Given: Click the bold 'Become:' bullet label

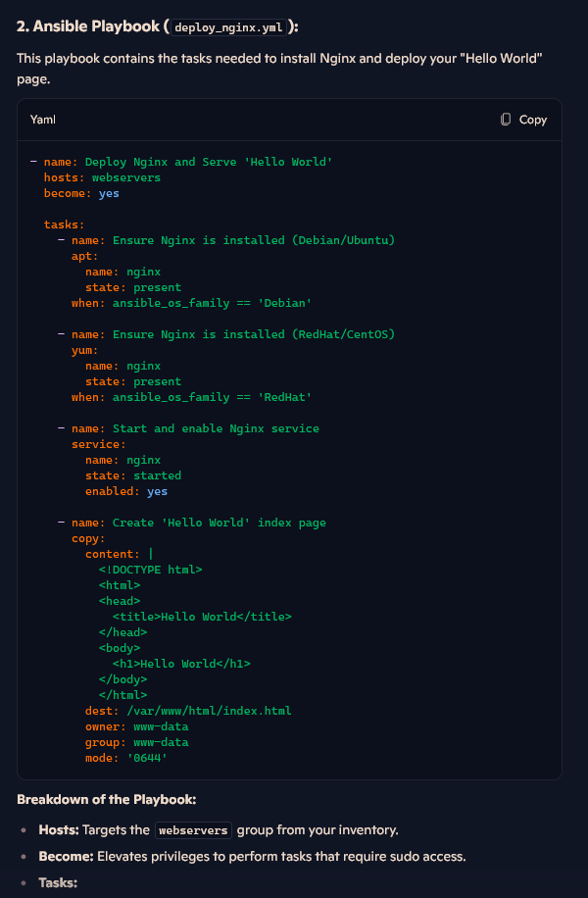Looking at the screenshot, I should [x=66, y=857].
